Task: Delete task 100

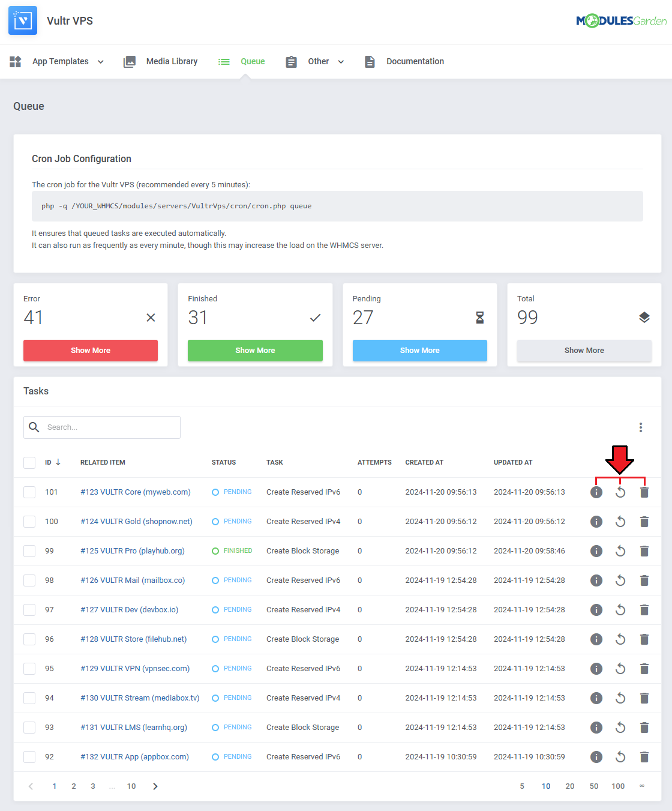Action: coord(644,522)
